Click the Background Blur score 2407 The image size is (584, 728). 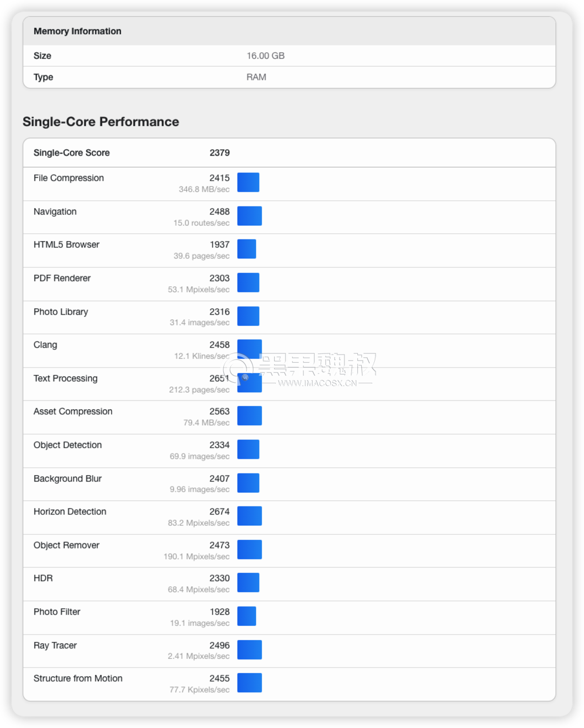click(x=220, y=478)
